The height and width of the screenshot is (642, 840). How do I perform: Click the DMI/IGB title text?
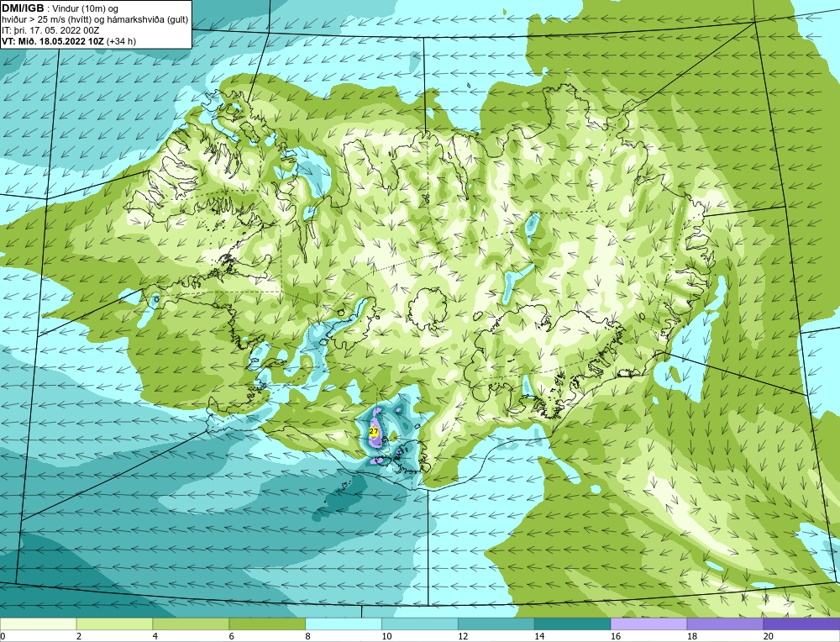23,8
